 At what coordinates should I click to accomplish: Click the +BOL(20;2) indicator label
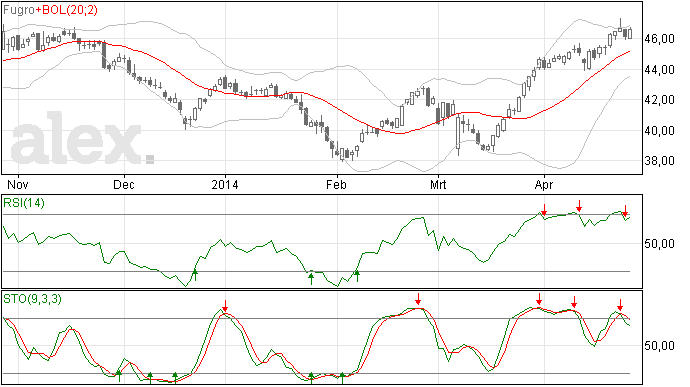click(x=66, y=10)
